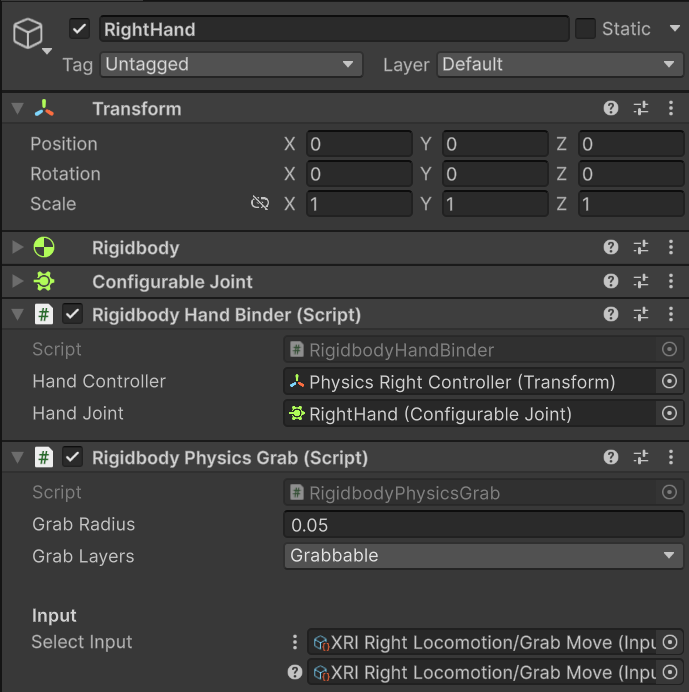
Task: Collapse the Rigidbody Physics Grab script foldout
Action: (x=18, y=457)
